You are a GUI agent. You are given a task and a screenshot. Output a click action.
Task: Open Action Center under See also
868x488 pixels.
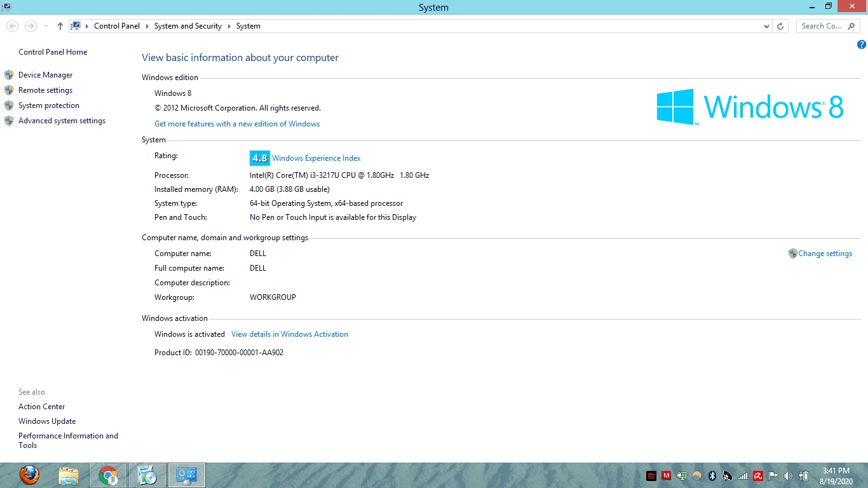coord(42,407)
